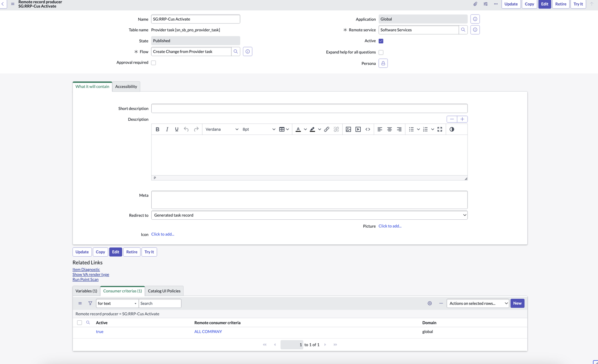Open Redirect to dropdown

click(309, 215)
